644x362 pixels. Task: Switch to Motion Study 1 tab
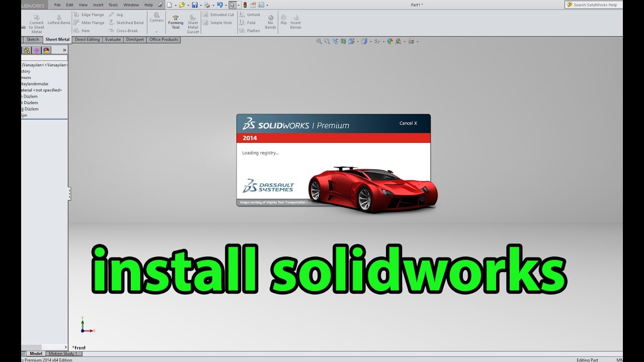62,354
